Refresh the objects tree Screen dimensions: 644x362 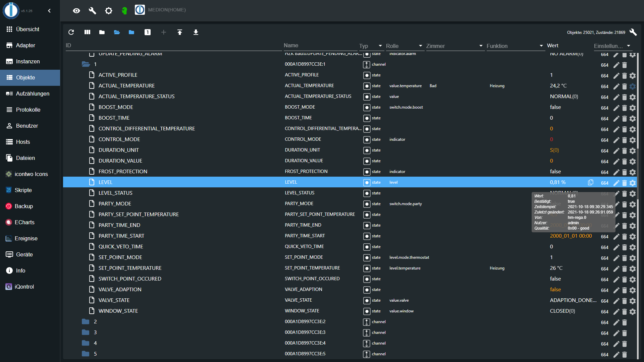click(x=71, y=32)
